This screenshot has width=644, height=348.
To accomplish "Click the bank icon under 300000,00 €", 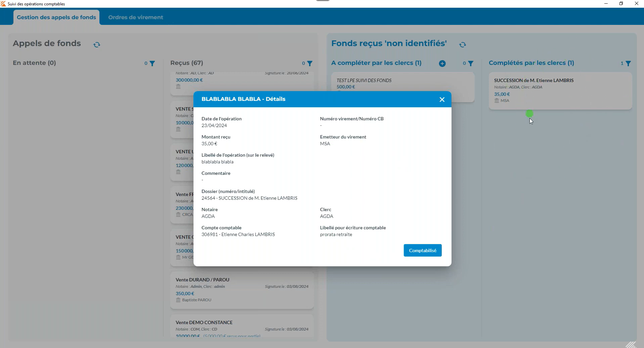I will pyautogui.click(x=178, y=86).
